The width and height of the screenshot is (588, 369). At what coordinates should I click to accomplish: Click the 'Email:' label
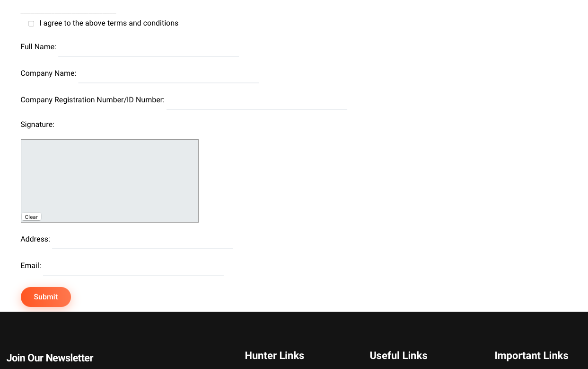30,266
